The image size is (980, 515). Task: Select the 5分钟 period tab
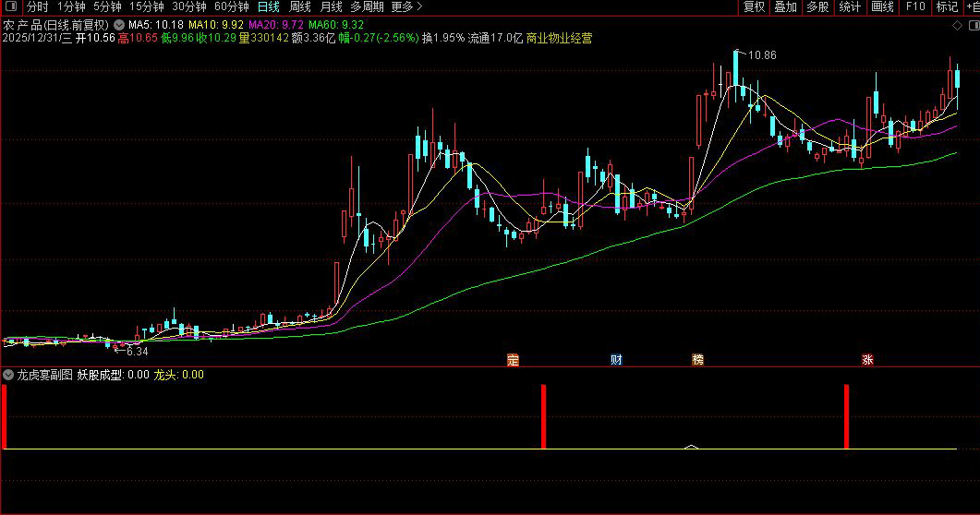tap(107, 6)
